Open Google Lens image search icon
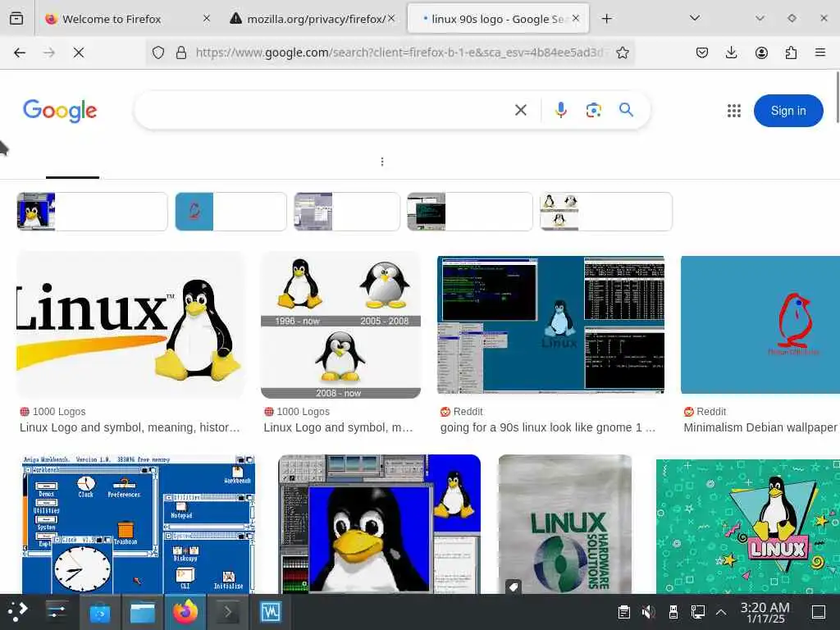 coord(594,111)
